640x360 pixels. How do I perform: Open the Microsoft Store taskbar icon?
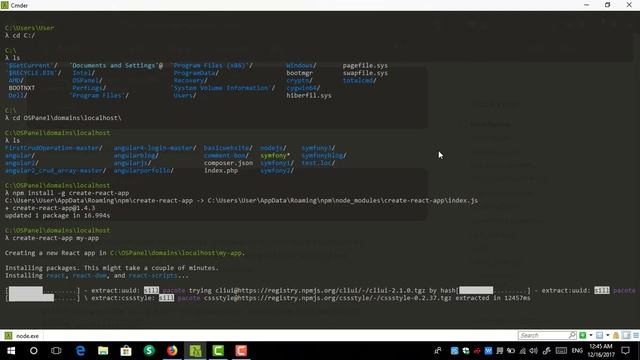point(126,351)
